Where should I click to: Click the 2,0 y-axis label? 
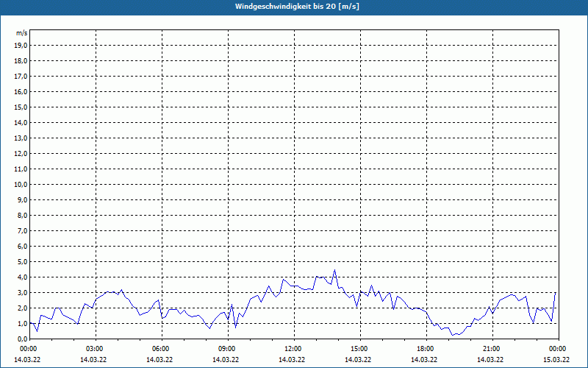pos(23,308)
